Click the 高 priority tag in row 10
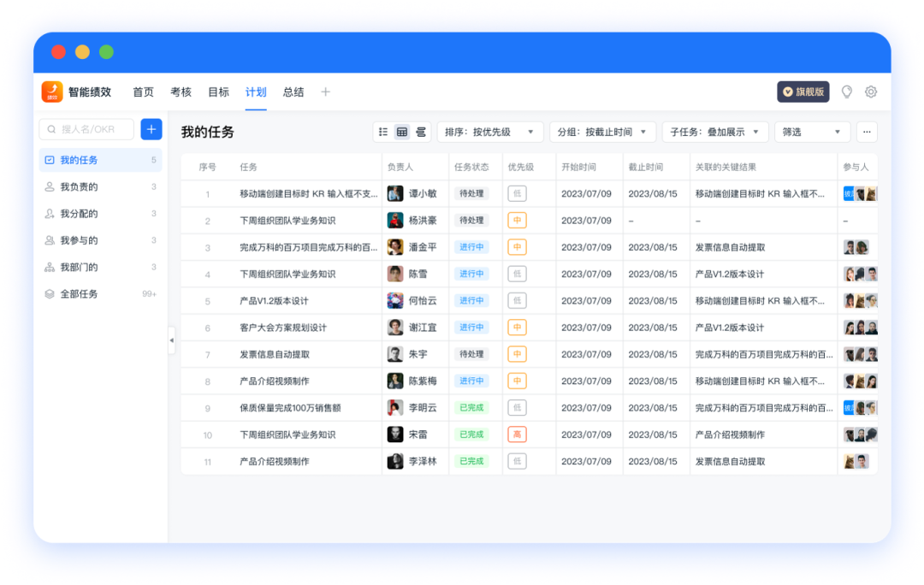 (517, 434)
